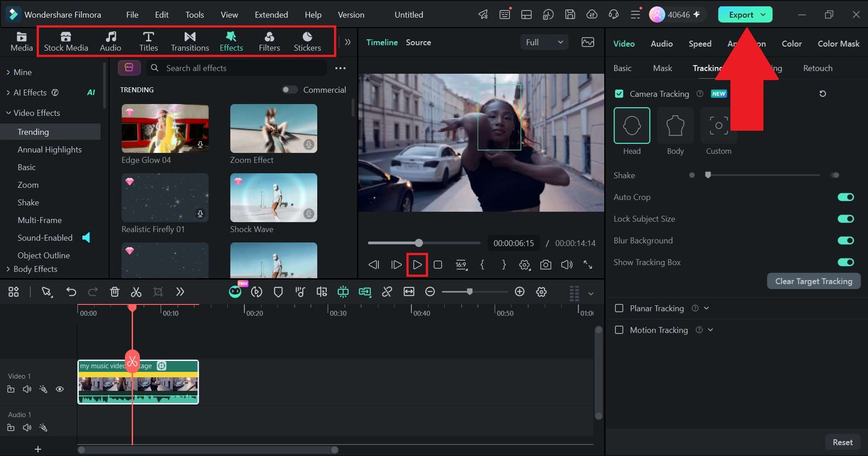Screen dimensions: 868x456
Task: Play the preview video
Action: pyautogui.click(x=417, y=265)
